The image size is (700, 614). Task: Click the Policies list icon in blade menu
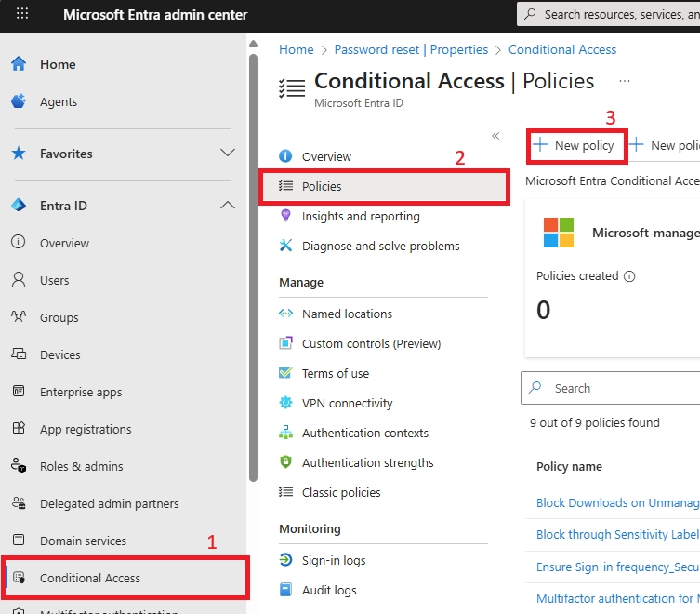[285, 185]
